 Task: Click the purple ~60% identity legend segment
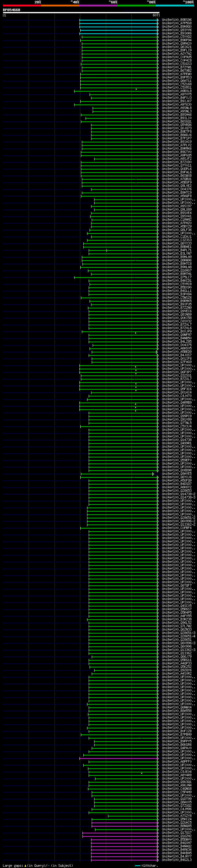point(99,6)
